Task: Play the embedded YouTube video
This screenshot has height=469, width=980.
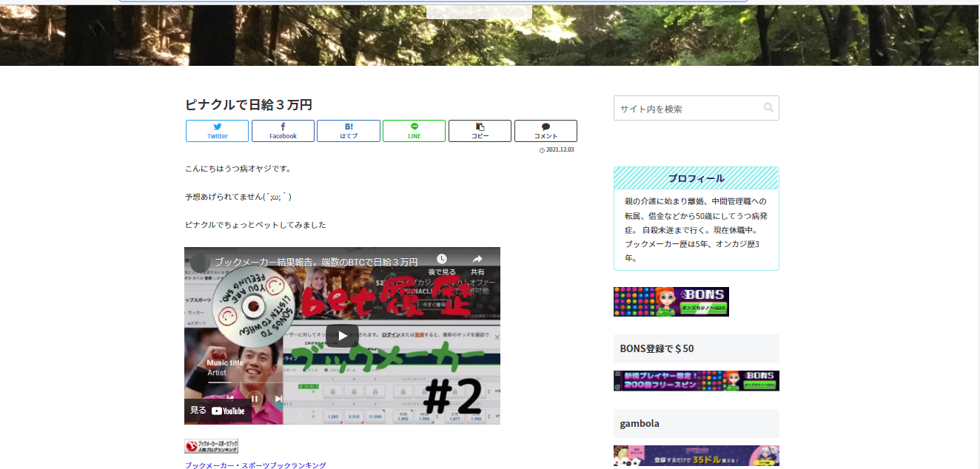Action: point(341,334)
